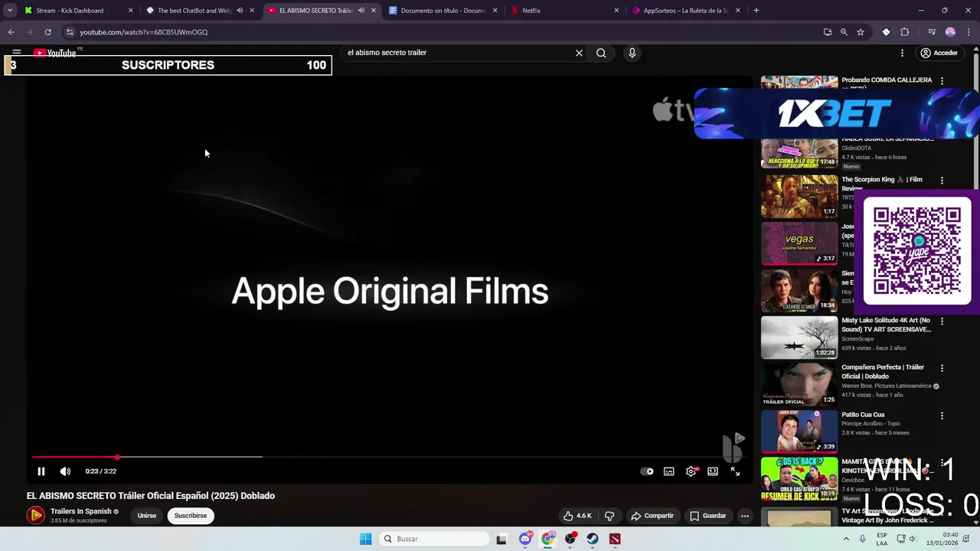Close the Netflix tab

coord(616,11)
